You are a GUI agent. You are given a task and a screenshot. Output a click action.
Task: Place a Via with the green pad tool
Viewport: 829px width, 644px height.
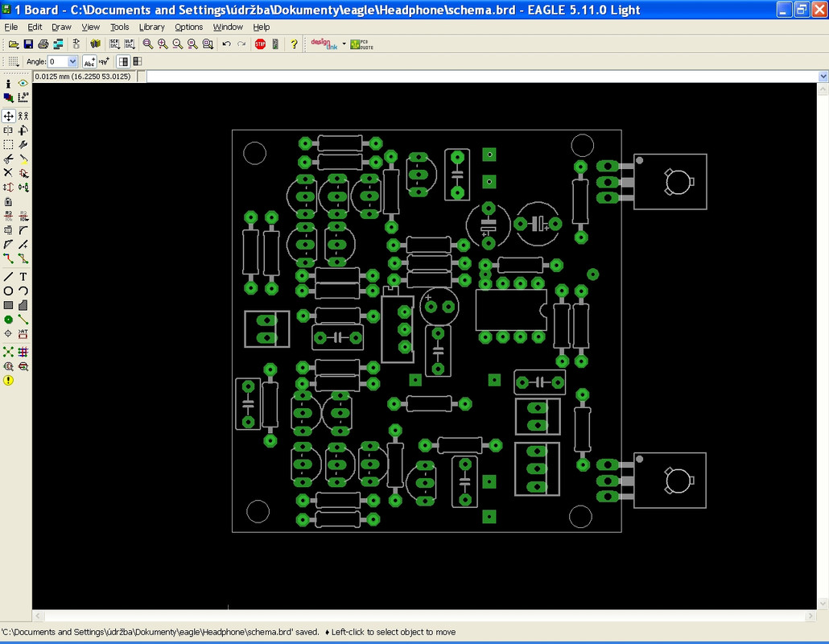click(9, 320)
